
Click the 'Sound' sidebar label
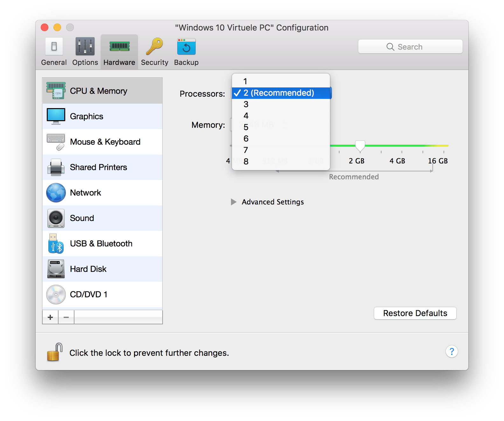coord(82,218)
